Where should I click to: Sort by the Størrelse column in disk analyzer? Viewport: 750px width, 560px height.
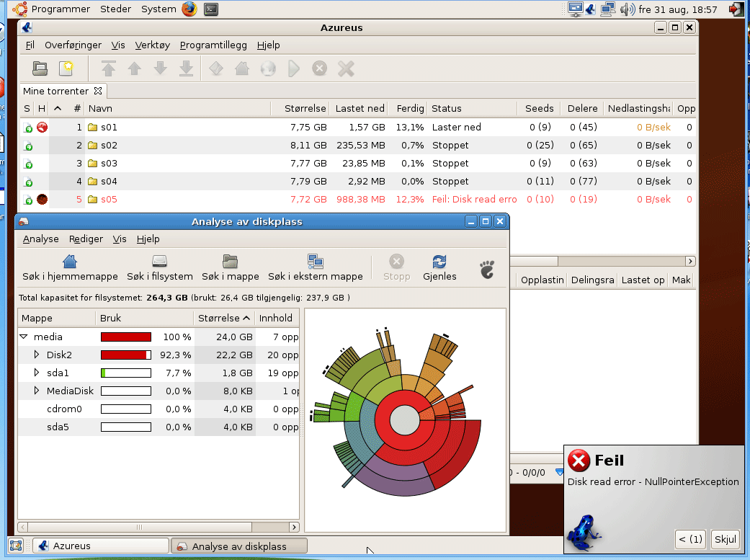coord(224,318)
